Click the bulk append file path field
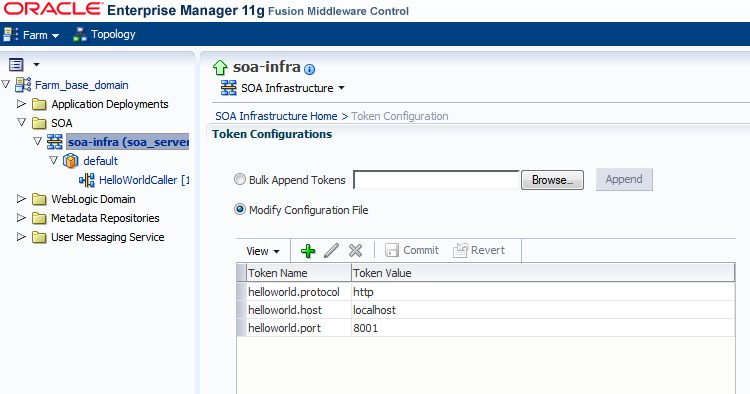Screen dimensions: 750x394 (x=436, y=180)
